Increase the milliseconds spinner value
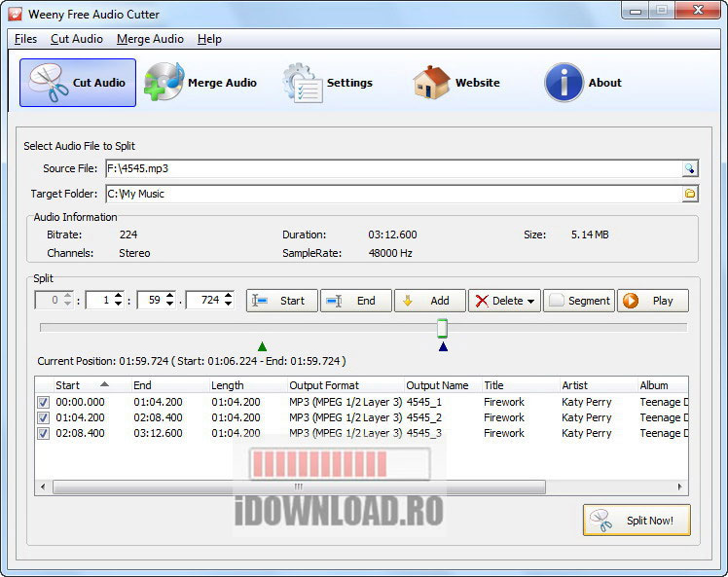Viewport: 728px width, 577px height. pos(228,296)
